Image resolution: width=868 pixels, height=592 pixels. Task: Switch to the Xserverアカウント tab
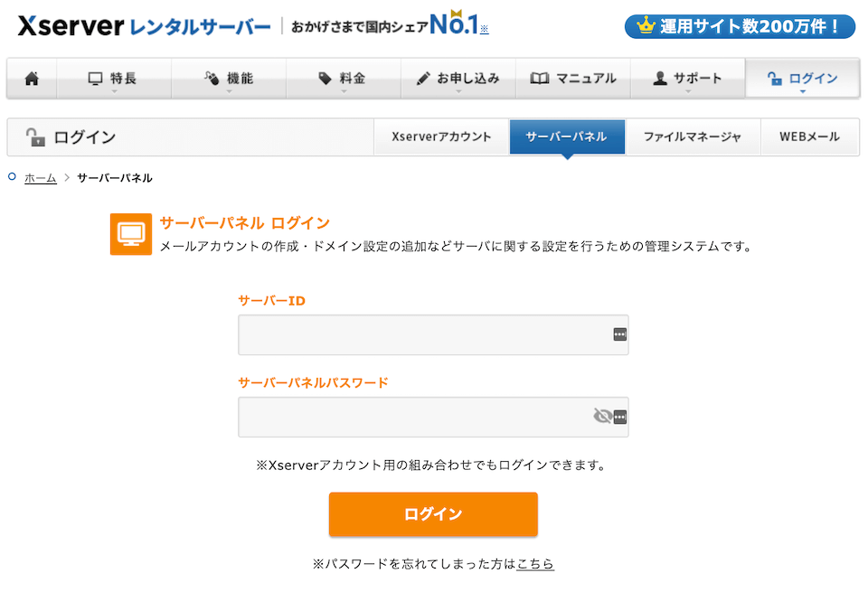(441, 137)
